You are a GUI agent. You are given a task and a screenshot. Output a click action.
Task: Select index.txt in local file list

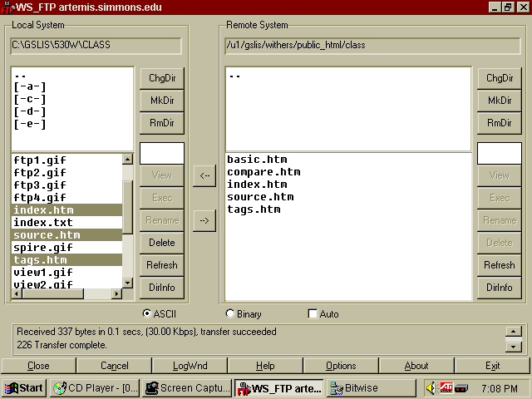tap(43, 223)
